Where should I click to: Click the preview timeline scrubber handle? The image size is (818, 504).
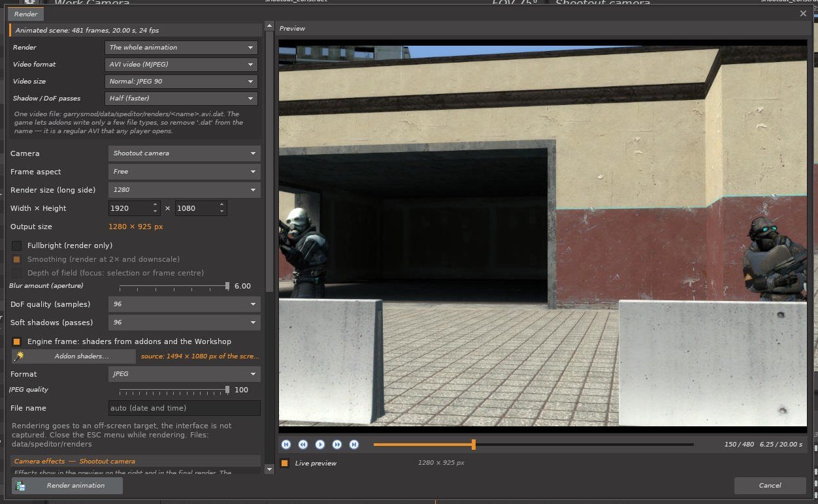click(473, 445)
